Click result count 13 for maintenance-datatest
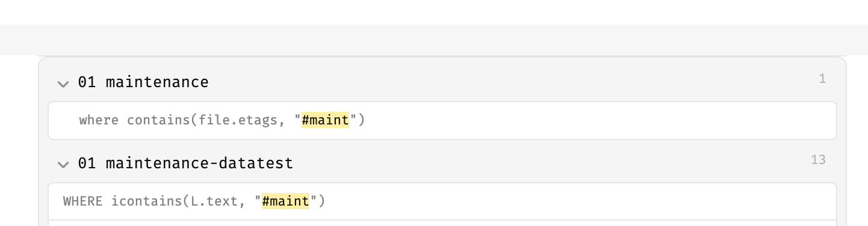Screen dimensions: 868x226 pyautogui.click(x=818, y=160)
